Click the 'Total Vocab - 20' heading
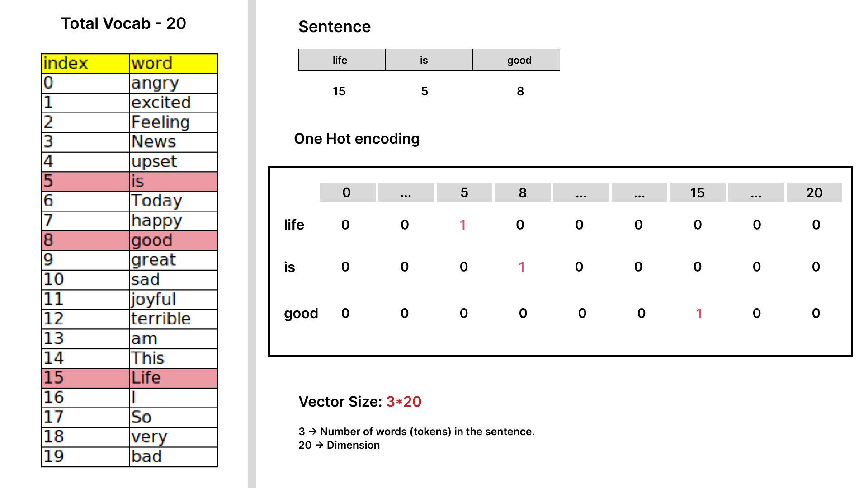 pos(123,23)
